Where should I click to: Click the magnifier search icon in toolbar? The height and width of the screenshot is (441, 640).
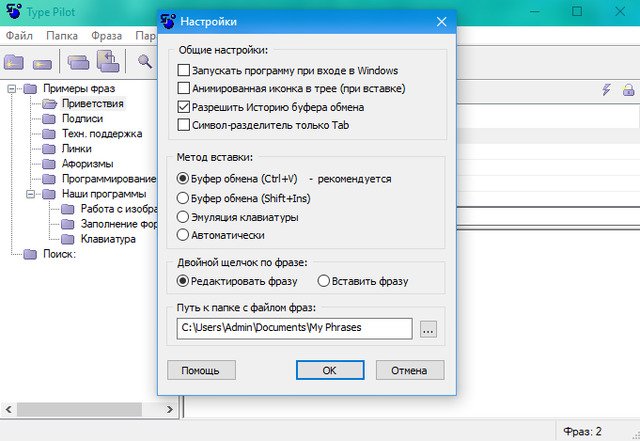(x=145, y=62)
